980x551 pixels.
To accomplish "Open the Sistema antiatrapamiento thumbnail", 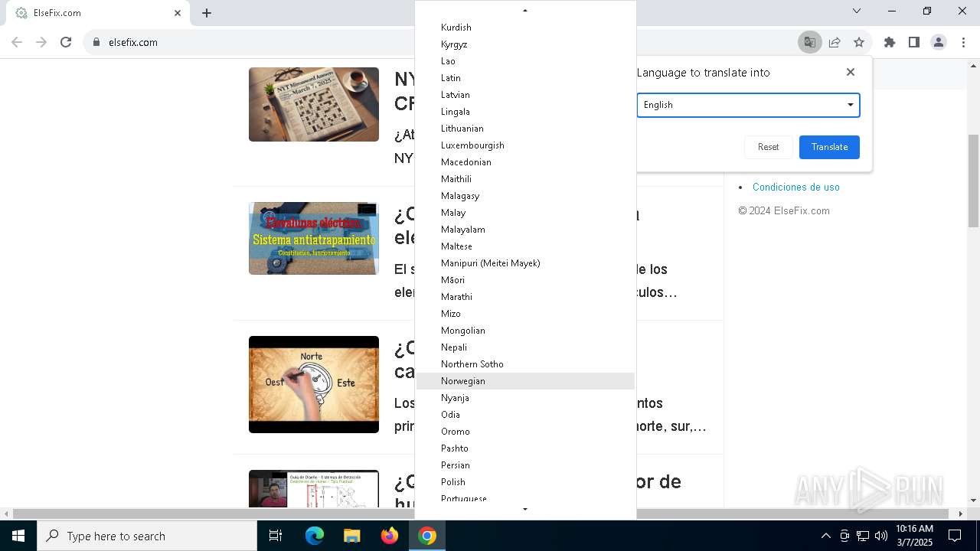I will click(314, 238).
